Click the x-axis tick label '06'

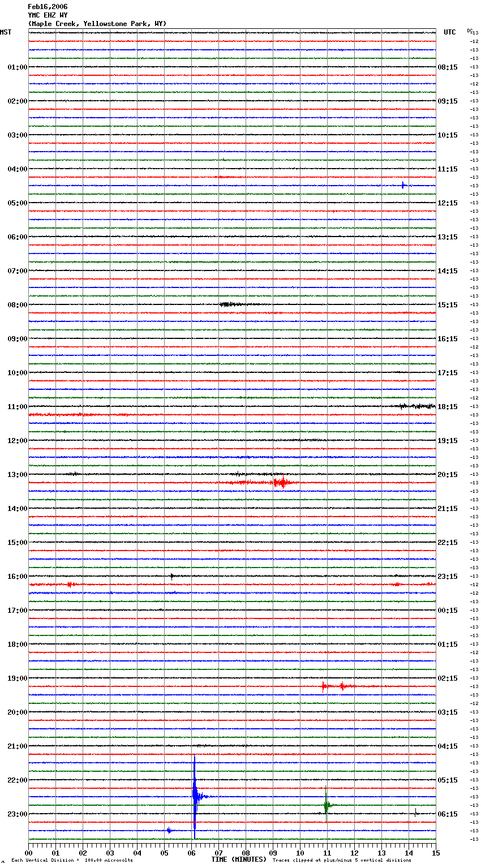192,853
